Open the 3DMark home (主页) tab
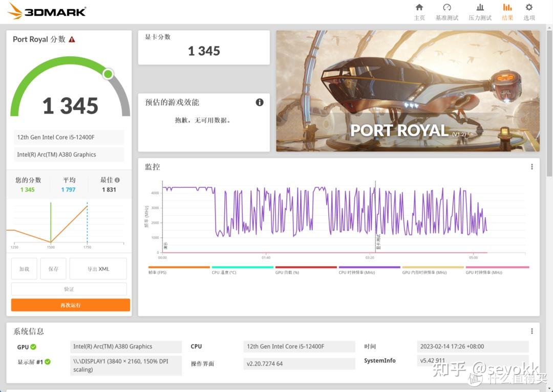Image resolution: width=553 pixels, height=392 pixels. tap(419, 12)
